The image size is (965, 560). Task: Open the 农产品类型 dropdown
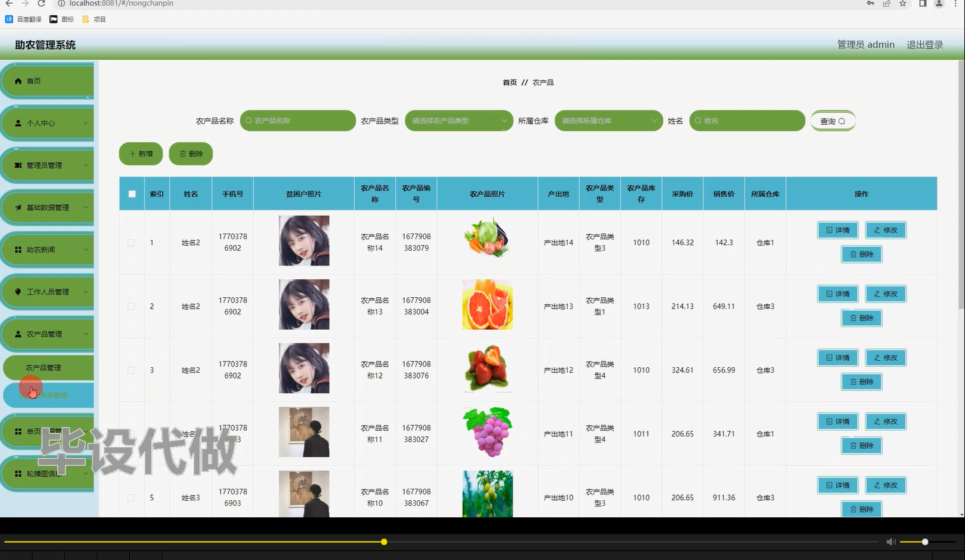tap(459, 121)
